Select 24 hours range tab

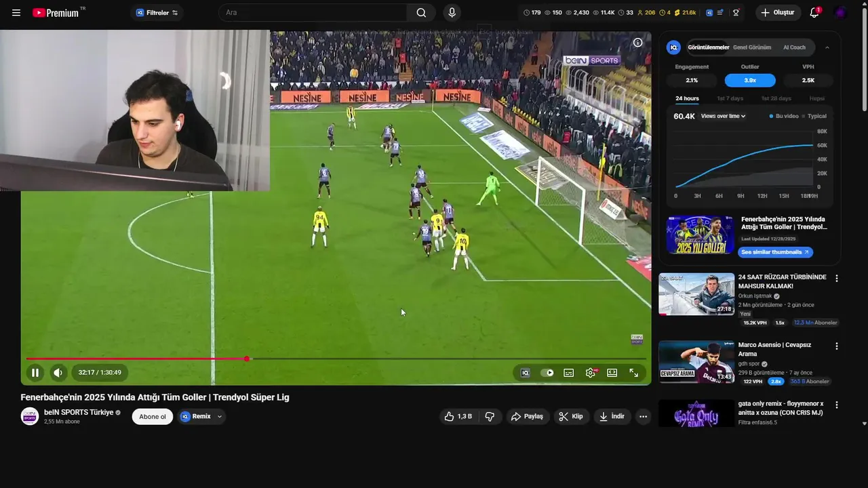[x=687, y=98]
